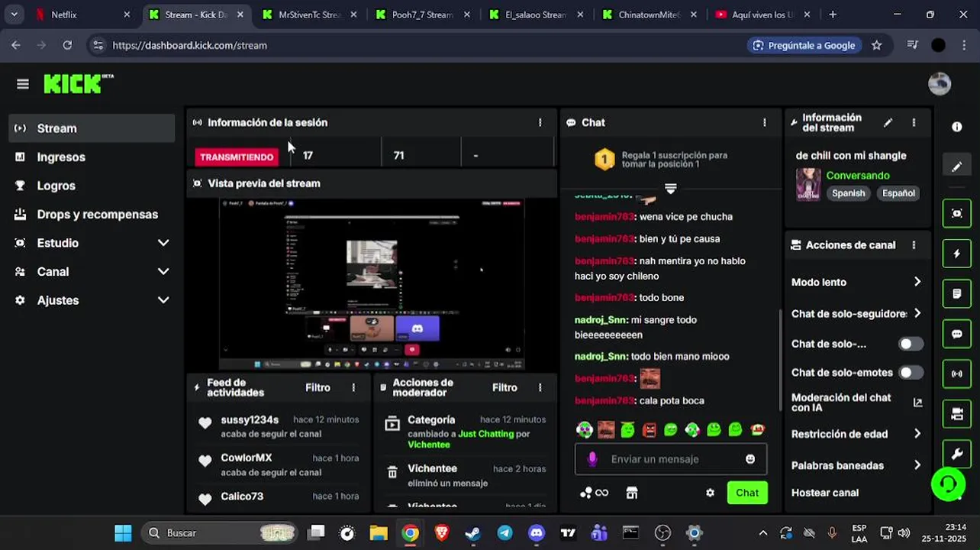The width and height of the screenshot is (980, 550).
Task: Click the lightning bolt icon in the right rail
Action: pos(957,254)
